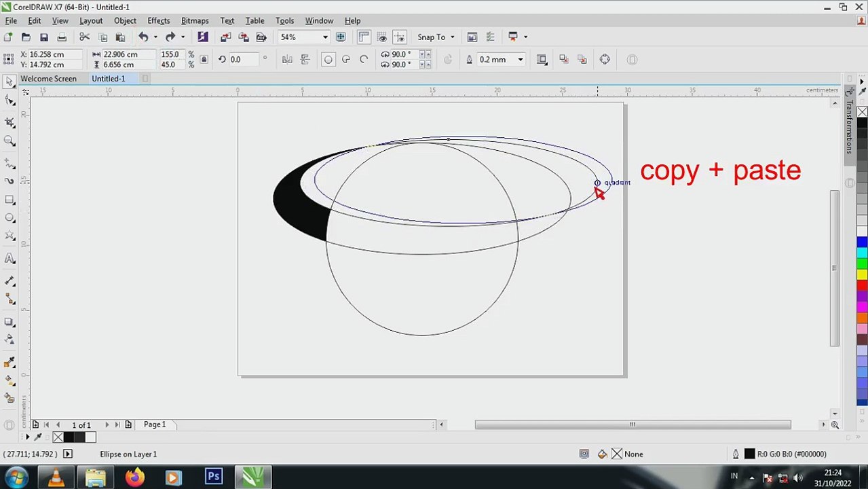Toggle Show Guidelines button

(x=399, y=37)
